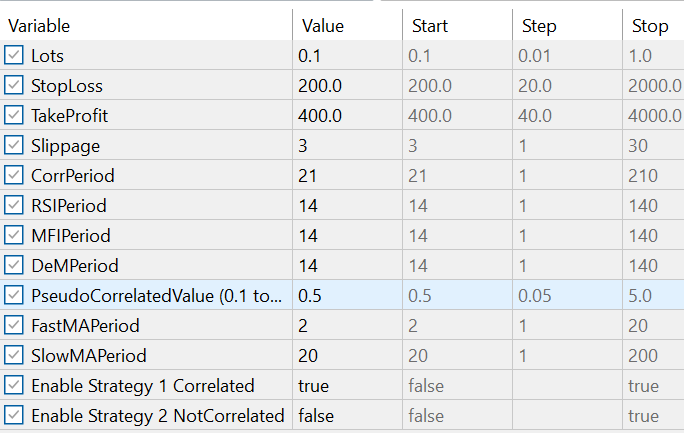Select the SlowMAPeriod stop value 200
This screenshot has height=433, width=684.
(x=652, y=356)
